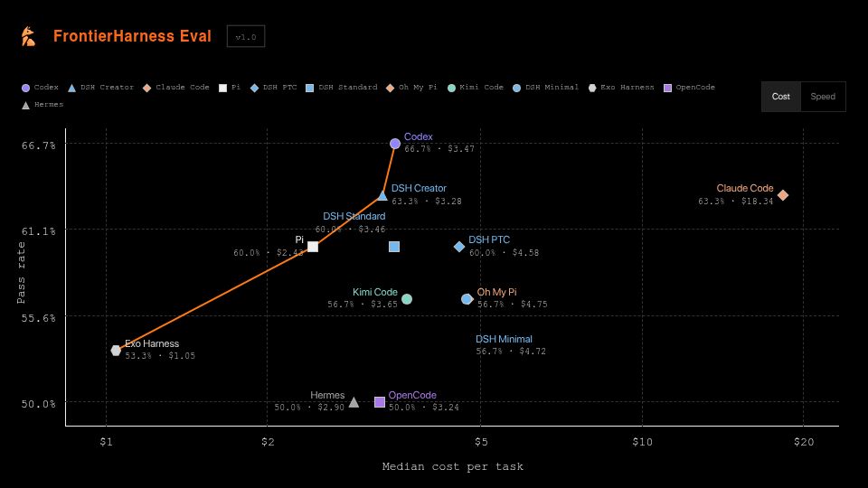Click the 'Oh My Pi' label on the plot
This screenshot has height=488, width=868.
496,292
